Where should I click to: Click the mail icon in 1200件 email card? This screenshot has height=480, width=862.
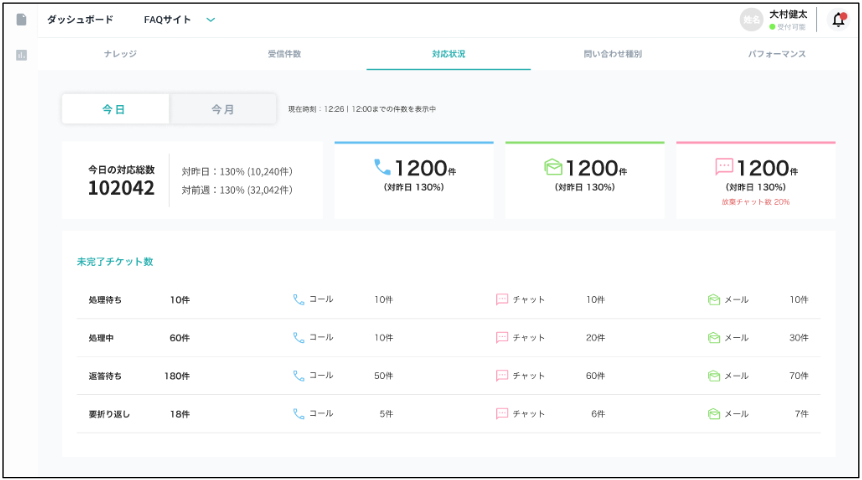[553, 168]
